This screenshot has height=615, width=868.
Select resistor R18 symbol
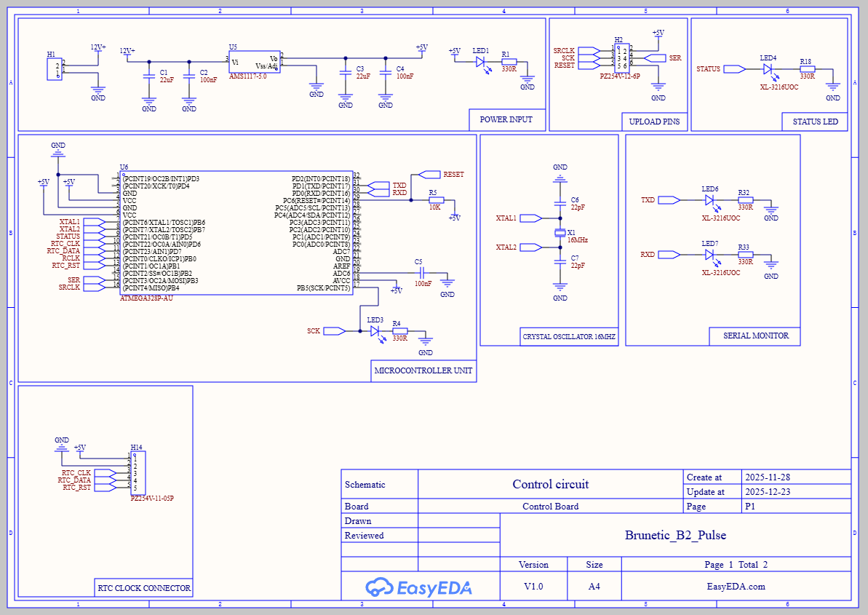pyautogui.click(x=807, y=69)
